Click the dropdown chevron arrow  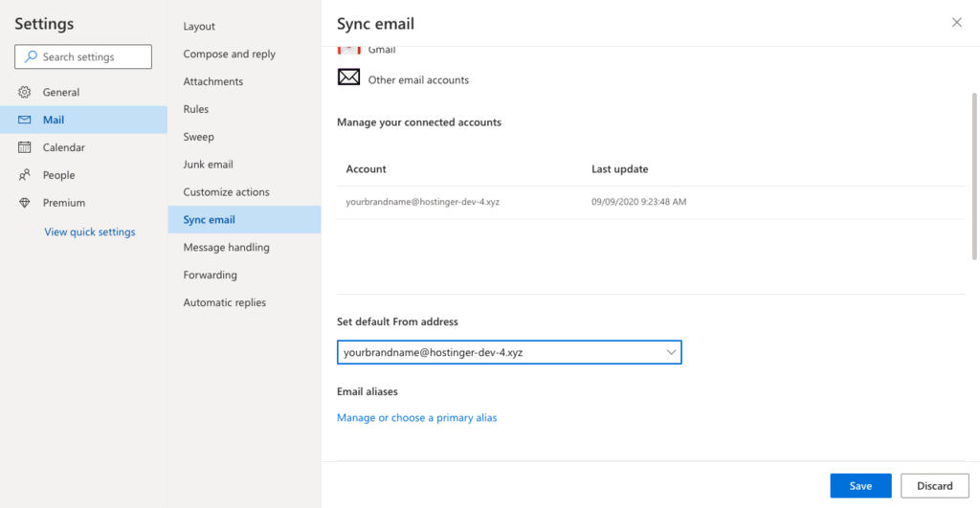[671, 352]
